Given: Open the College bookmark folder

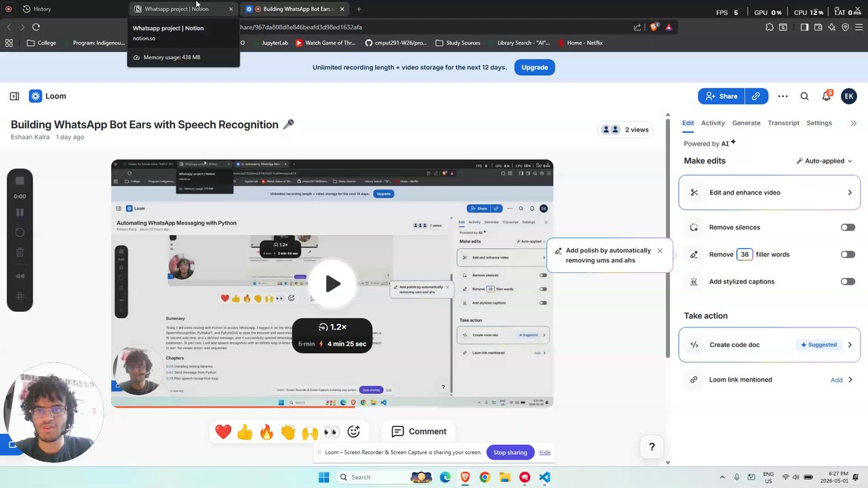Looking at the screenshot, I should pyautogui.click(x=41, y=43).
